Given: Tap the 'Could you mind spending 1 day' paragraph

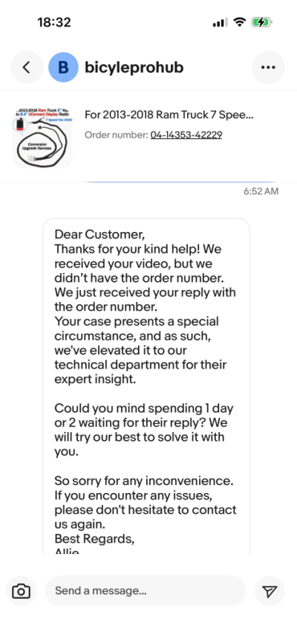Looking at the screenshot, I should click(x=144, y=430).
